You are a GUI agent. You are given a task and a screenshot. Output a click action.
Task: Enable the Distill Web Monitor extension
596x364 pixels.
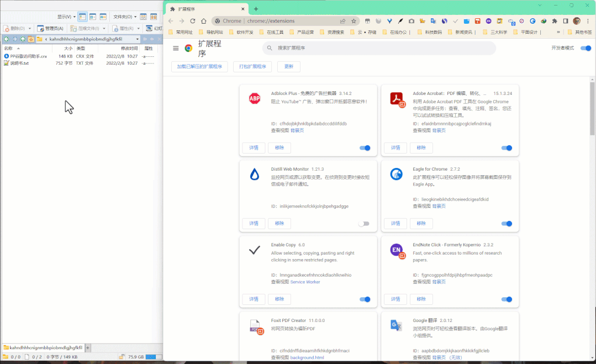[364, 223]
